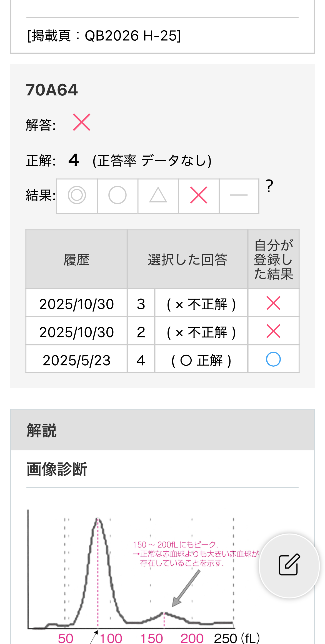This screenshot has height=644, width=325.
Task: Select the double-circle result rating
Action: pos(77,196)
